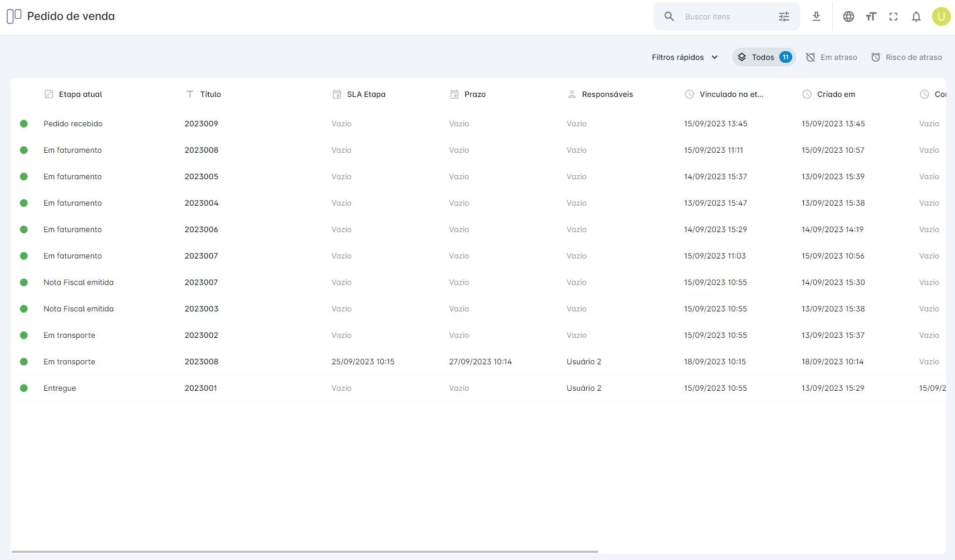955x560 pixels.
Task: Open order title 2023001
Action: 200,388
